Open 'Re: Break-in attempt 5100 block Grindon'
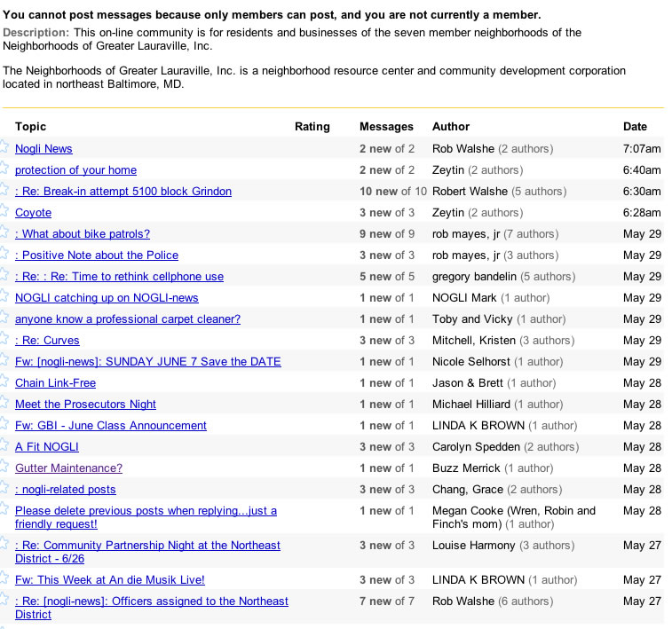Viewport: 672px width, 629px height. (123, 192)
